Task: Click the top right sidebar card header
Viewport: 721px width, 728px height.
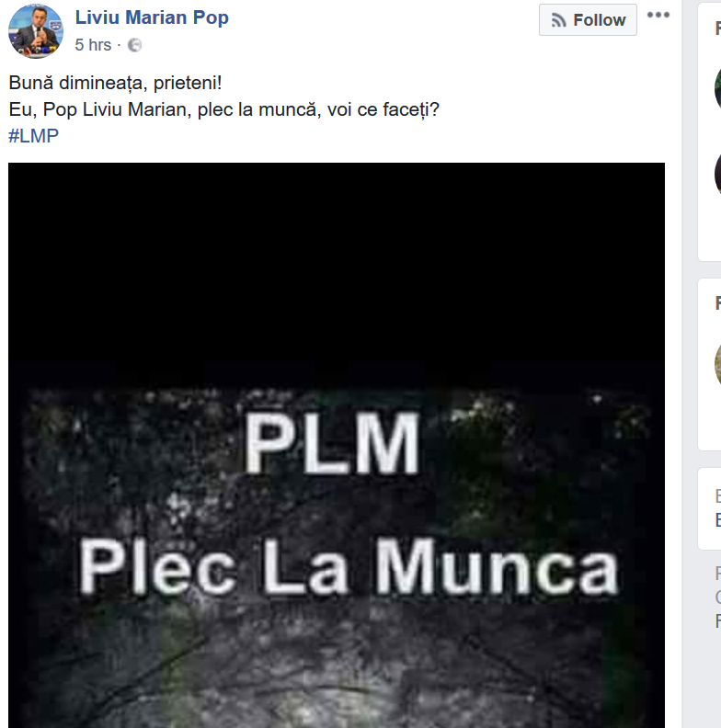Action: [718, 28]
